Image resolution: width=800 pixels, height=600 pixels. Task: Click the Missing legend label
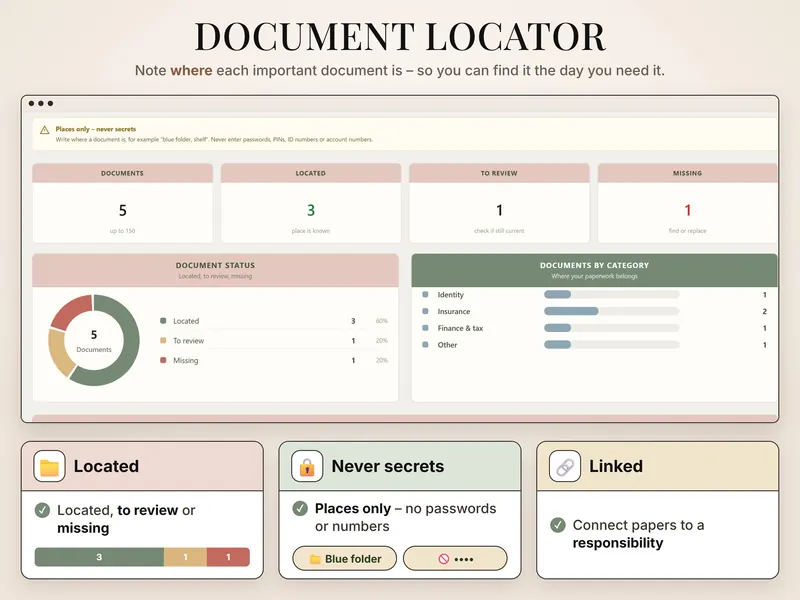point(185,360)
